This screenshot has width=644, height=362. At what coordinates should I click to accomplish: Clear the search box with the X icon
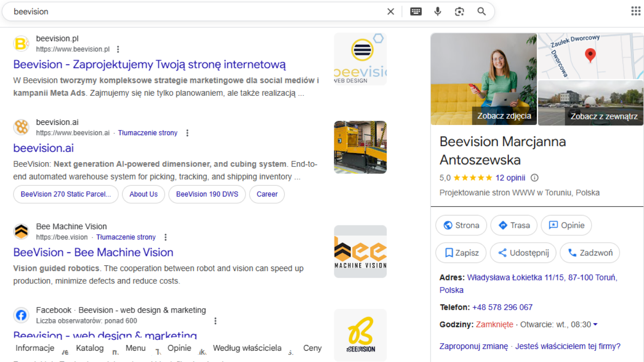[x=390, y=11]
